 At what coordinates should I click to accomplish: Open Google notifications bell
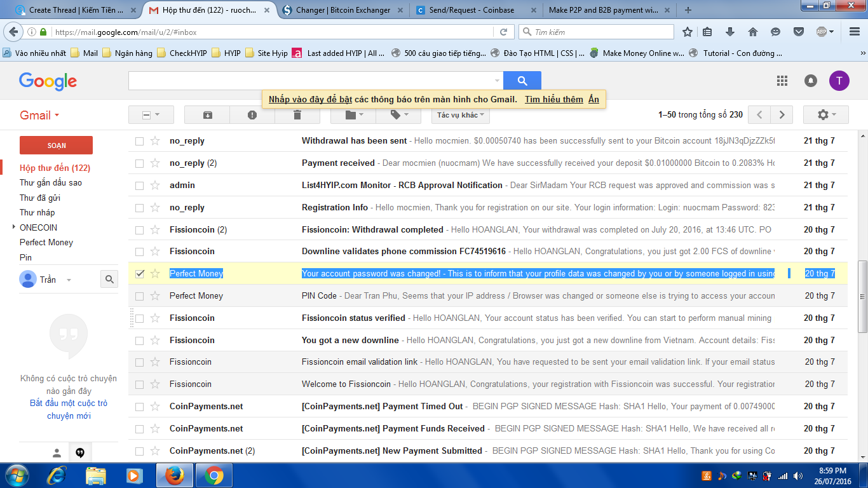(x=811, y=81)
